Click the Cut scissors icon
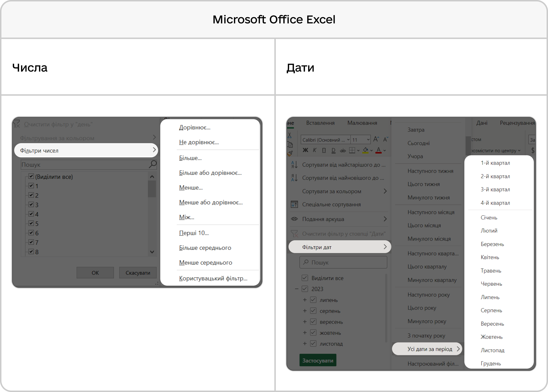548x392 pixels. (x=290, y=135)
